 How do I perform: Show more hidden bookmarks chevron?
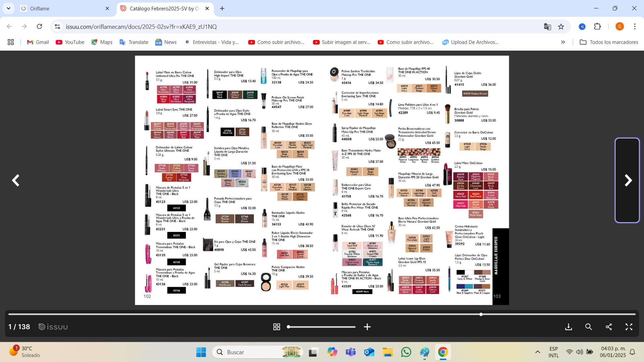click(563, 42)
